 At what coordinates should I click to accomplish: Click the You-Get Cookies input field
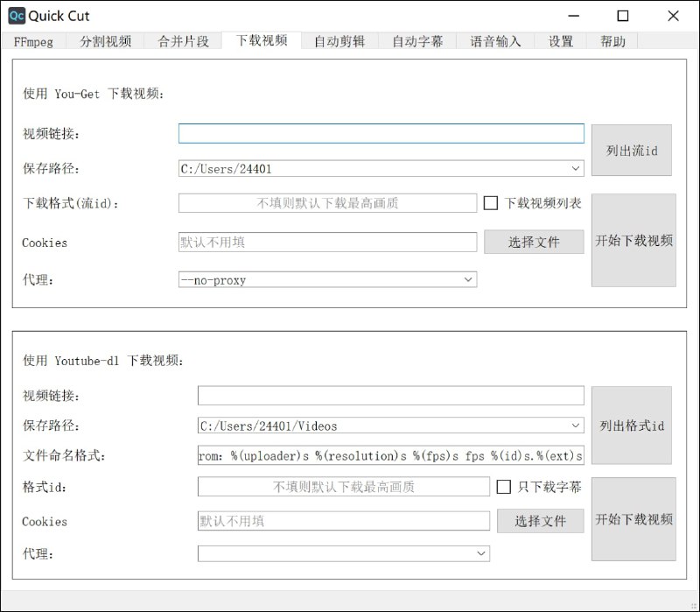point(327,243)
